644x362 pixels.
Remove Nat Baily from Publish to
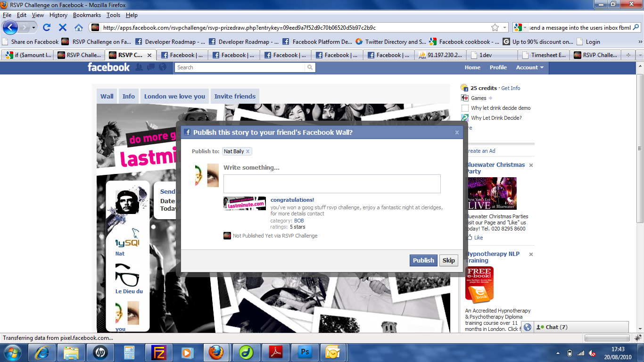[x=248, y=151]
